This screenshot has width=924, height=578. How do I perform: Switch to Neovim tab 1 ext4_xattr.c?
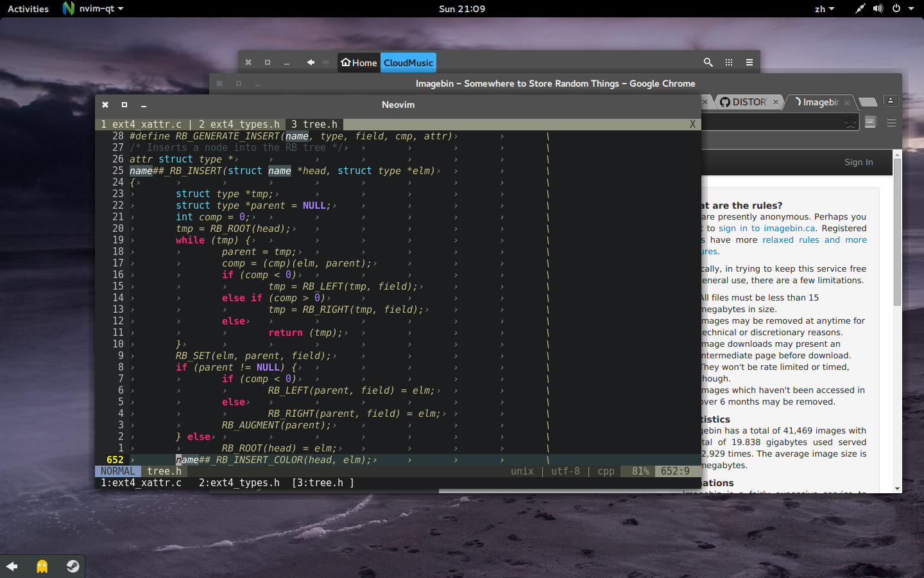141,125
